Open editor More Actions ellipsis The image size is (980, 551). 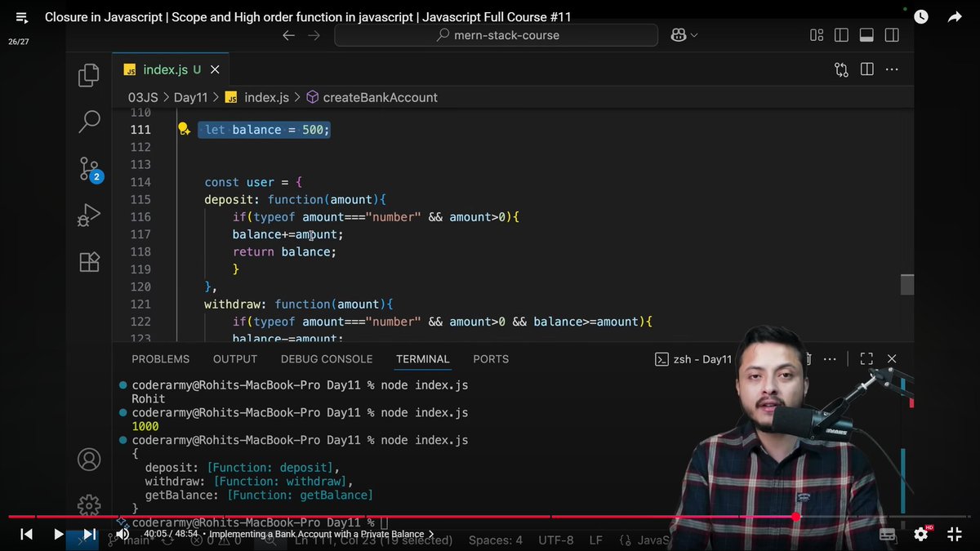[x=892, y=69]
